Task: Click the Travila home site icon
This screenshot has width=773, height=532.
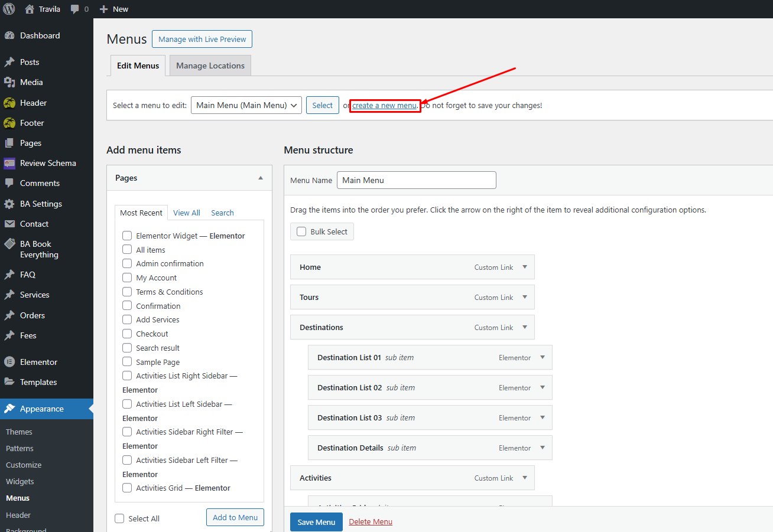Action: coord(30,9)
